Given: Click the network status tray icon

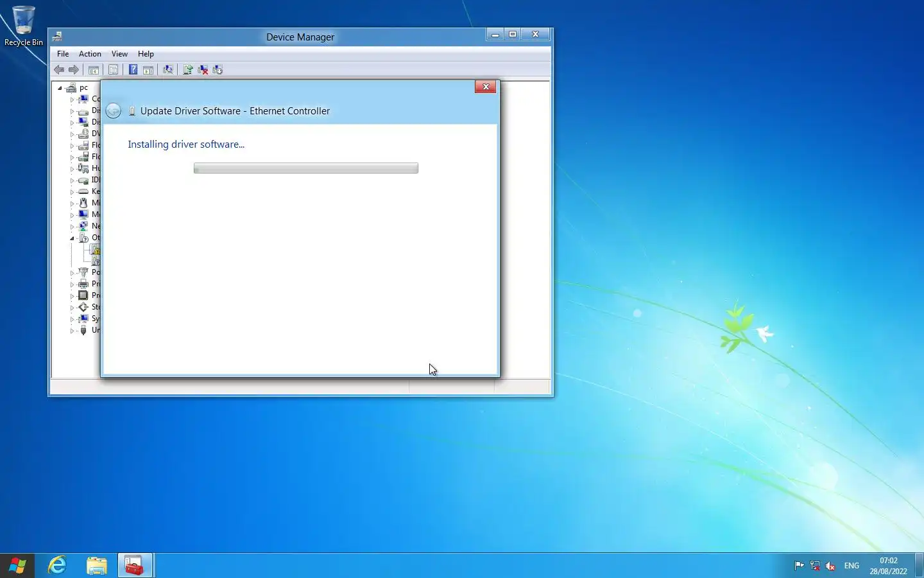Looking at the screenshot, I should [x=815, y=566].
